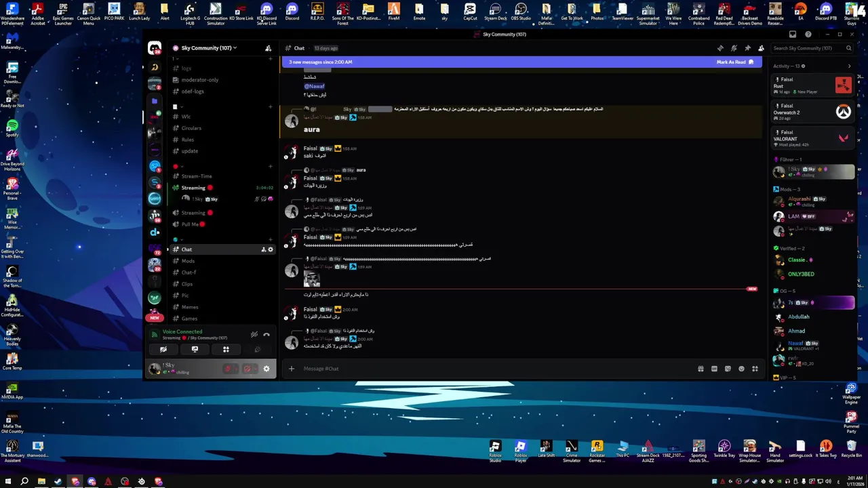
Task: Open the Threads icon in Chat header
Action: [x=720, y=48]
